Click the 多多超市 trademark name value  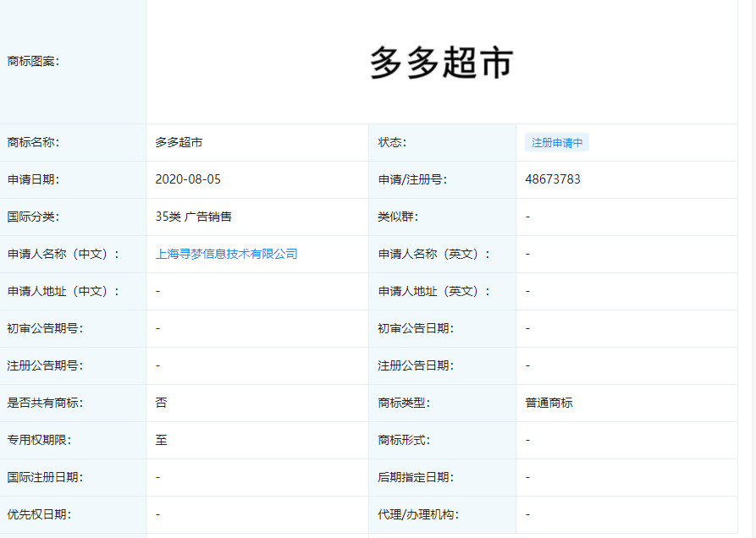179,142
